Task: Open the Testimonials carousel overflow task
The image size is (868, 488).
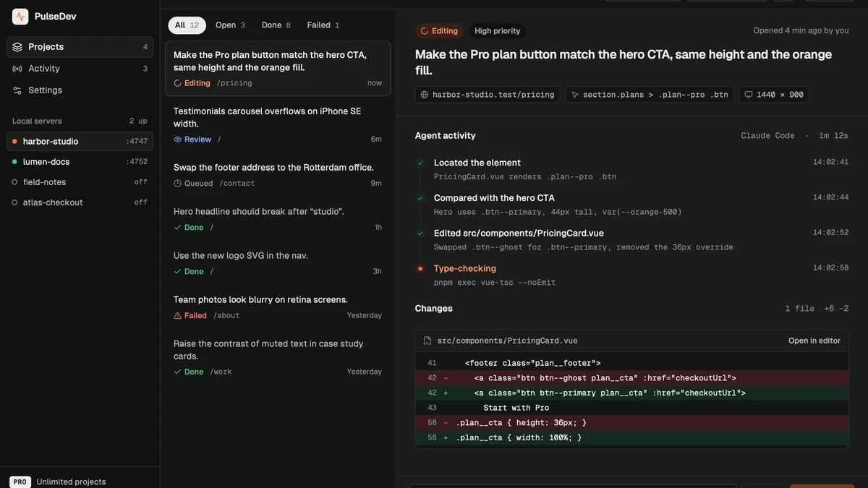Action: coord(278,124)
